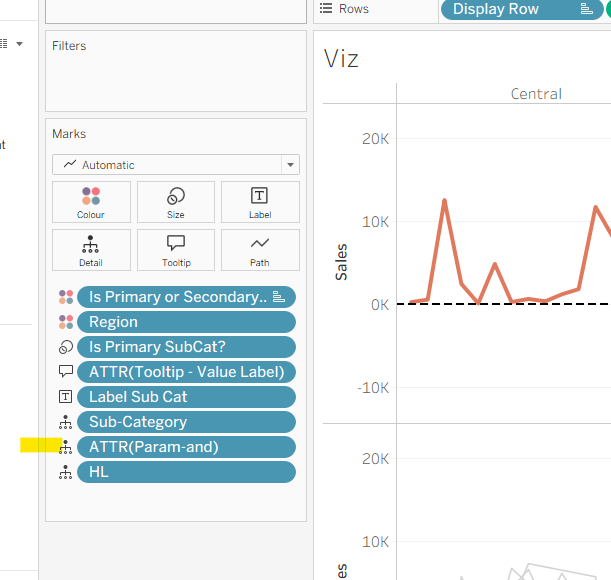The width and height of the screenshot is (611, 580).
Task: Click colour icon beside Region pill
Action: [x=66, y=322]
